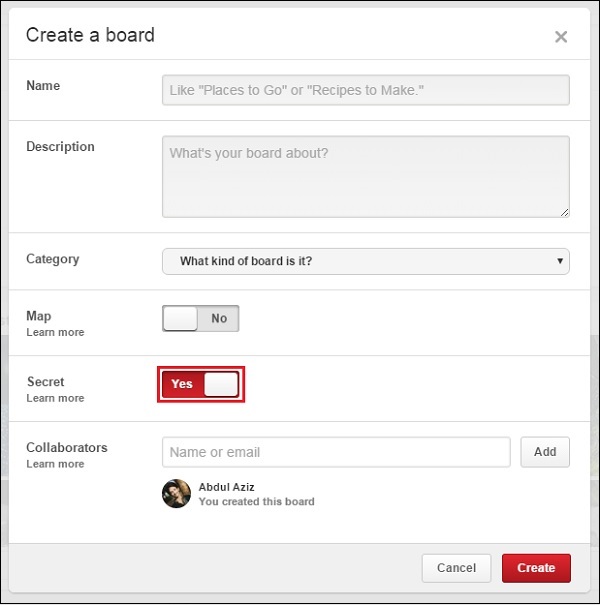This screenshot has height=605, width=600.
Task: Open the Category dropdown menu
Action: [366, 261]
